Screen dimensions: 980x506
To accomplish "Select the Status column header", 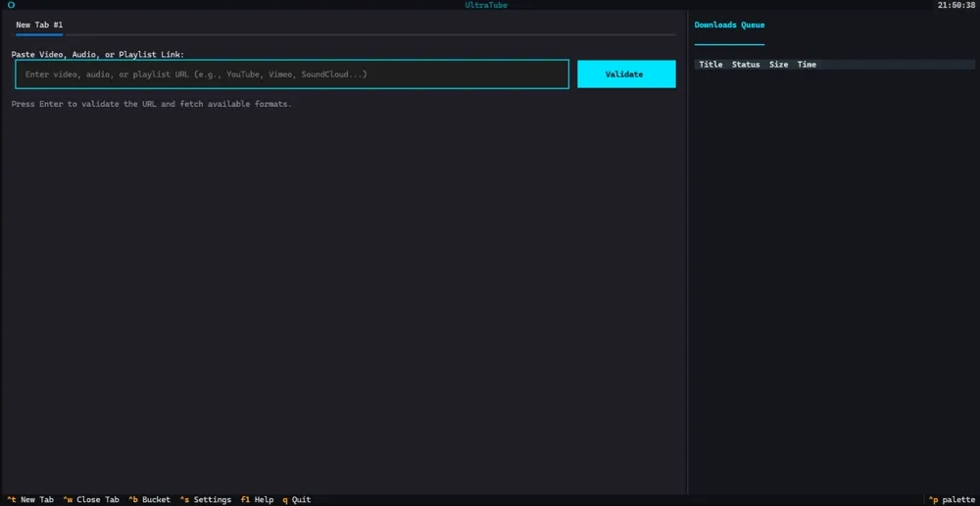I will (746, 65).
